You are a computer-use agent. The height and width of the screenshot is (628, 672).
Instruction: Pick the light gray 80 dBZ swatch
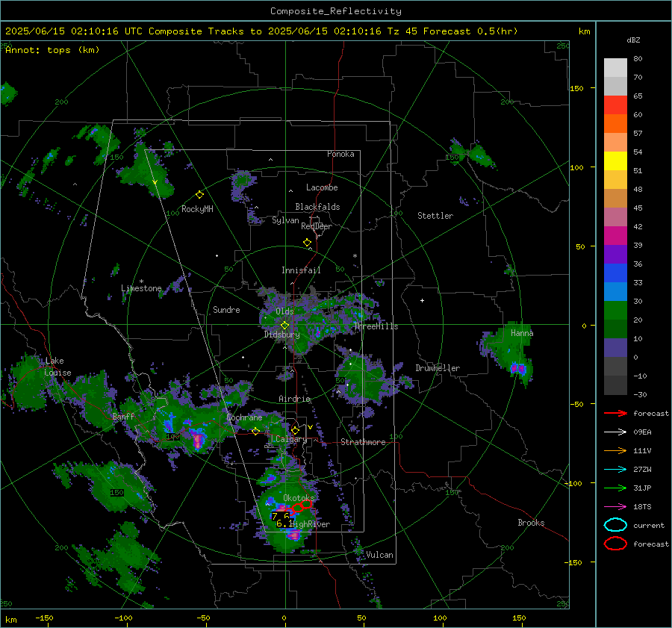[x=615, y=68]
